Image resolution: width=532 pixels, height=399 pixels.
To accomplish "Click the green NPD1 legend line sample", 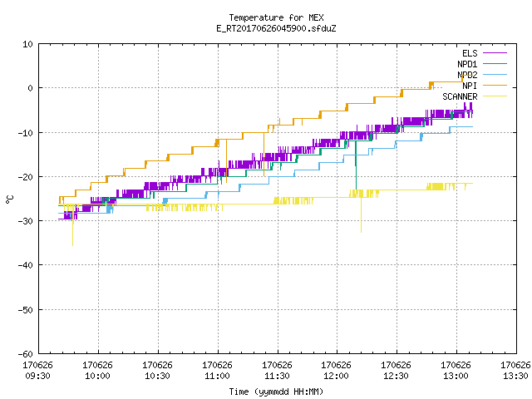I will [x=495, y=63].
